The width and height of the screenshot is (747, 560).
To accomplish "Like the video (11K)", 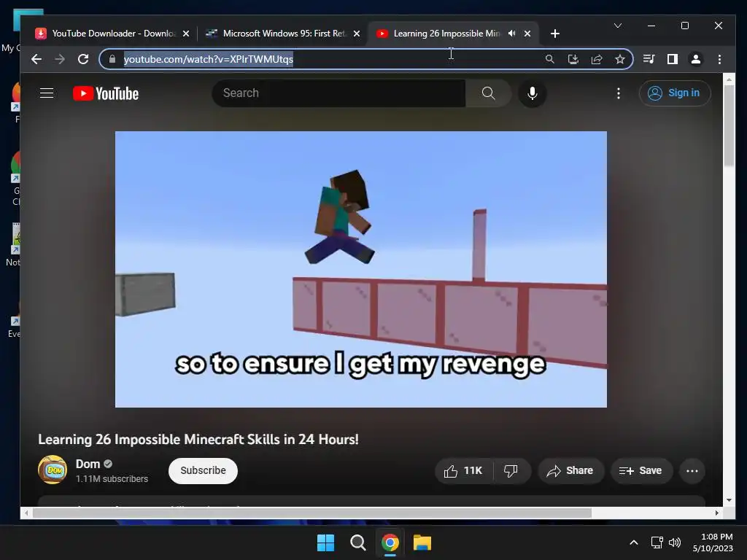I will [x=463, y=471].
